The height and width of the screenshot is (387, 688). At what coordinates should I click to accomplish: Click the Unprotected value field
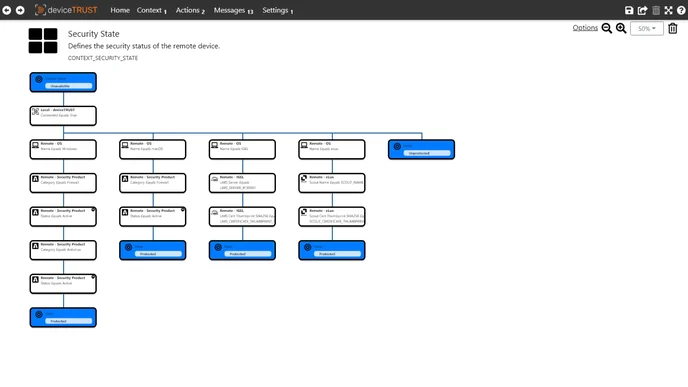point(426,153)
